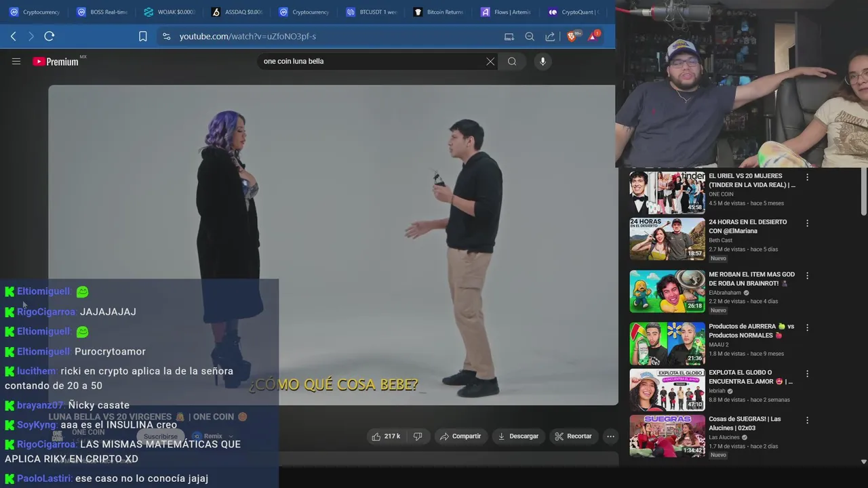Open options menu for Me Roban el Item
This screenshot has width=868, height=488.
tap(807, 276)
